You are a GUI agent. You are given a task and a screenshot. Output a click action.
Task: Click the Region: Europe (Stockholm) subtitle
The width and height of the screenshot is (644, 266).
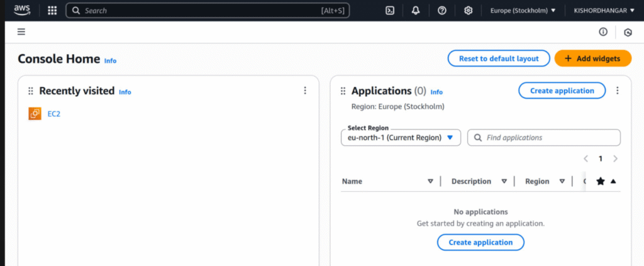[397, 106]
